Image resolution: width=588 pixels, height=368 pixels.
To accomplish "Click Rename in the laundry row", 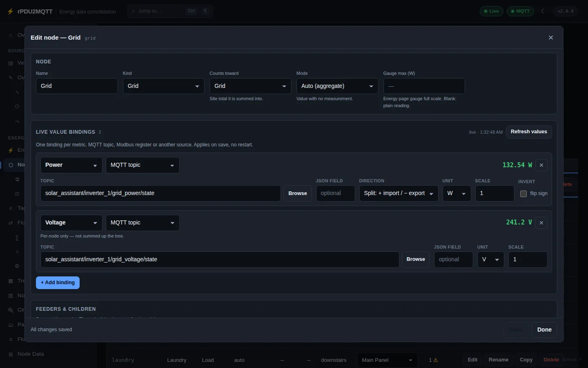I will (x=499, y=360).
